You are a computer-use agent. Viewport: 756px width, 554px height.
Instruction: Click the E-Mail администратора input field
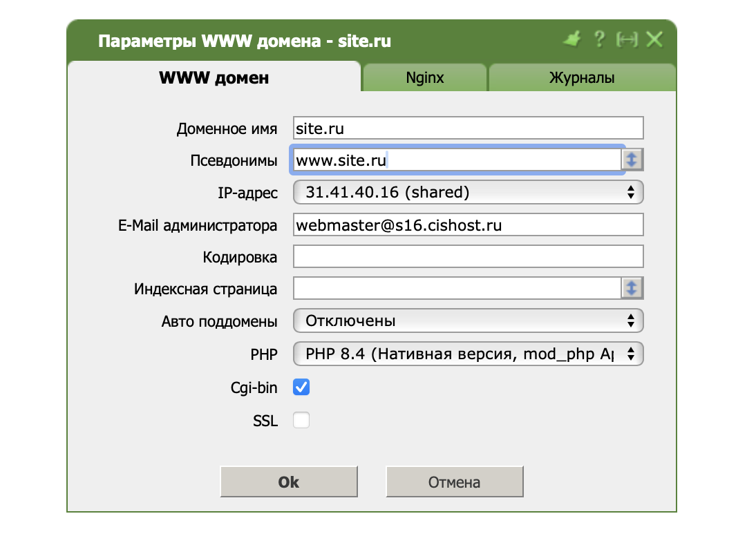[x=468, y=225]
